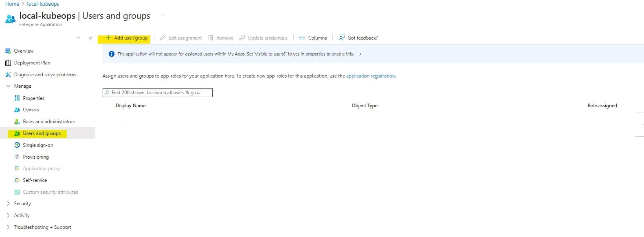Screen dimensions: 644x237
Task: Click the banner message about My Apps
Action: coord(235,54)
